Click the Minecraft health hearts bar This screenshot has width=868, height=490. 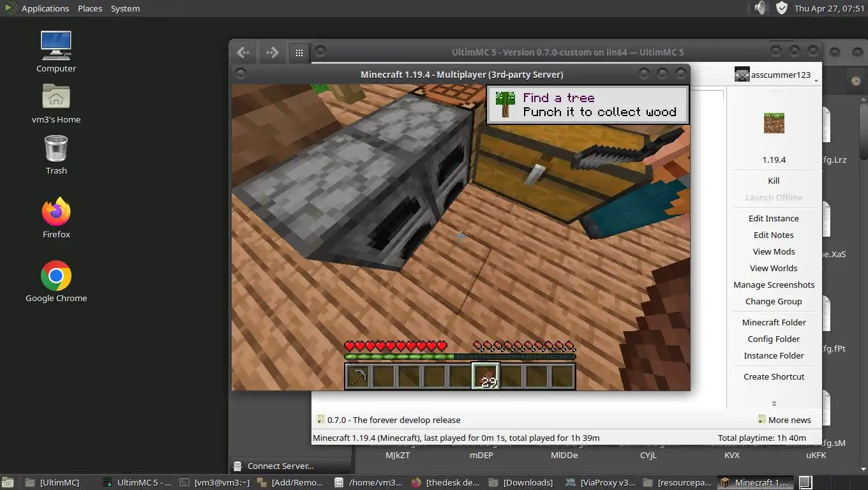pyautogui.click(x=396, y=346)
